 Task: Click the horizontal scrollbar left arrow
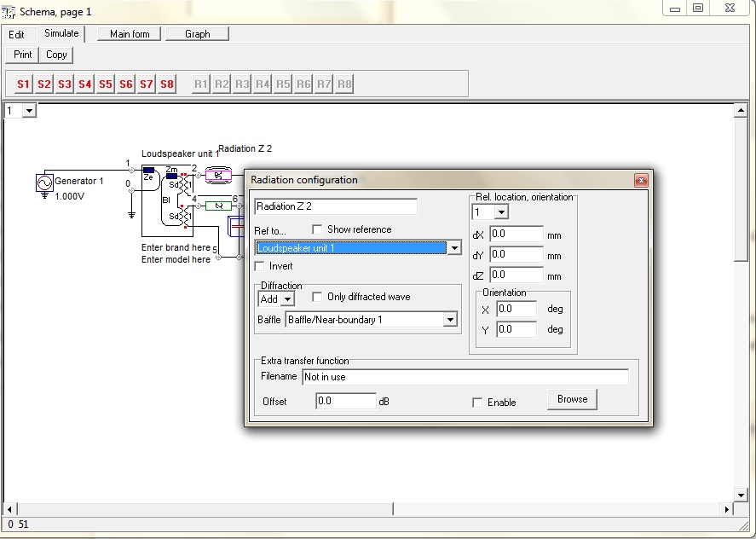pos(9,508)
